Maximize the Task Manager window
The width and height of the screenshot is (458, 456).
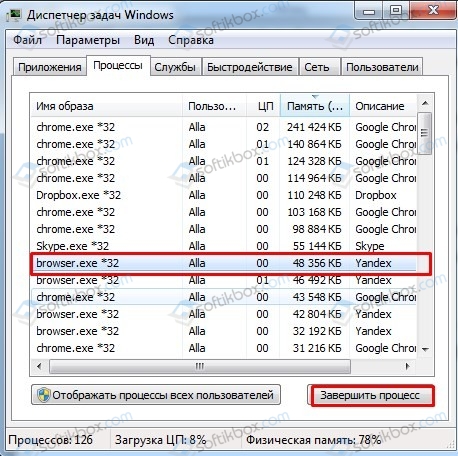click(x=396, y=11)
